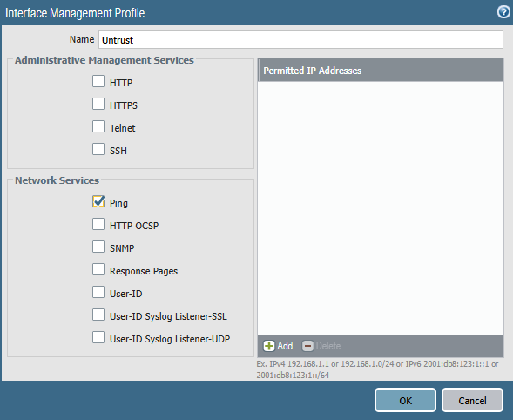Click the User-ID Syslog Listener-UDP label
This screenshot has height=420, width=513.
[x=170, y=339]
